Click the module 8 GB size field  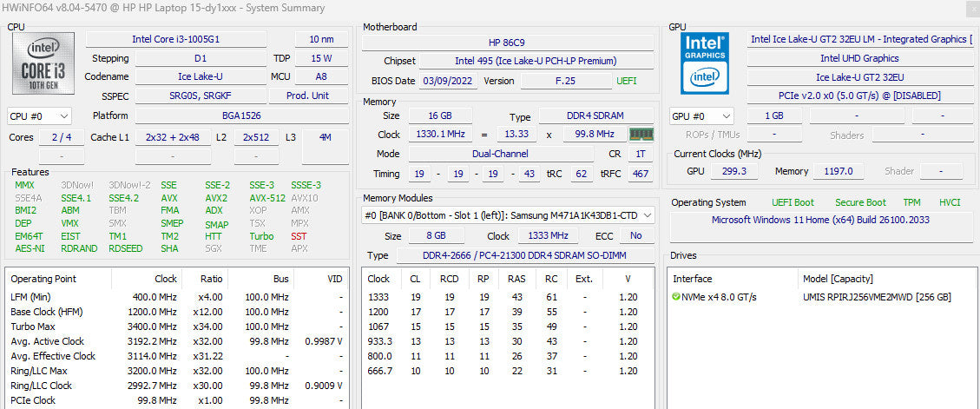(437, 236)
